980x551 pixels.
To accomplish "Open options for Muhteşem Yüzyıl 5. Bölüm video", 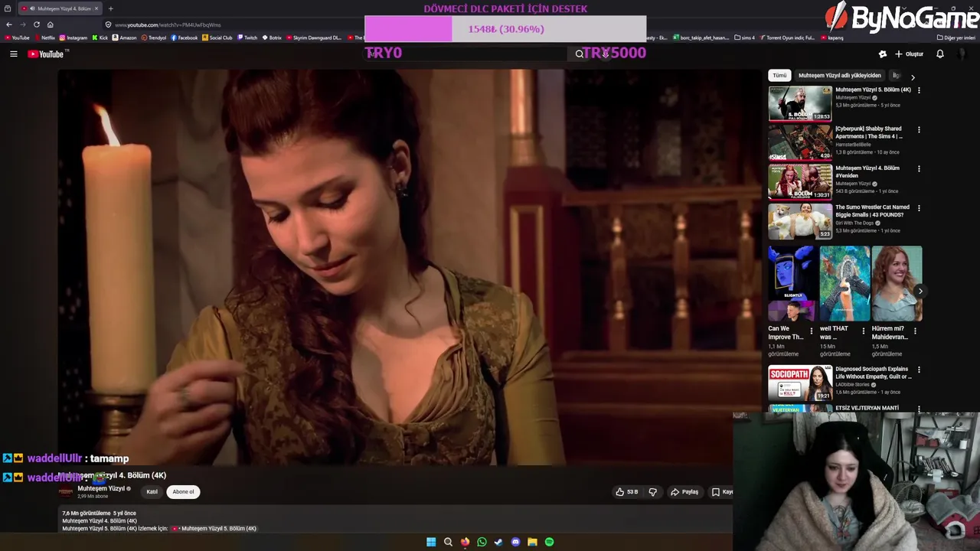I will (x=919, y=90).
